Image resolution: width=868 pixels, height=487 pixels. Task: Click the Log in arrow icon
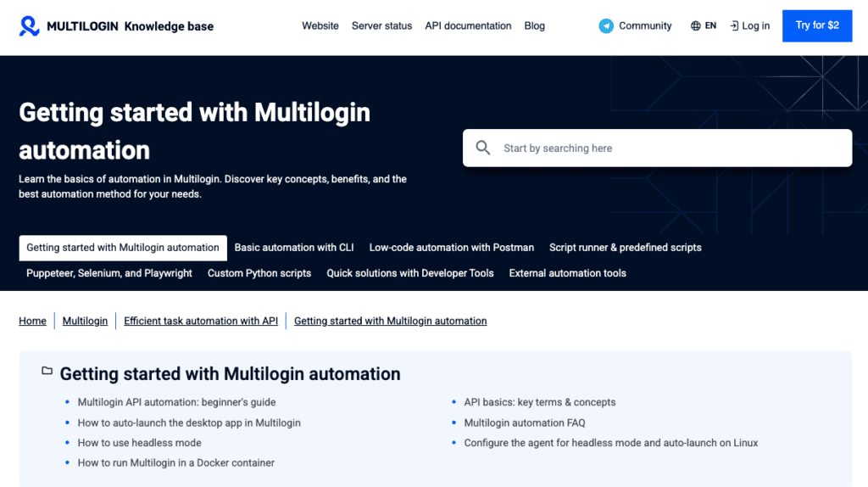coord(734,26)
